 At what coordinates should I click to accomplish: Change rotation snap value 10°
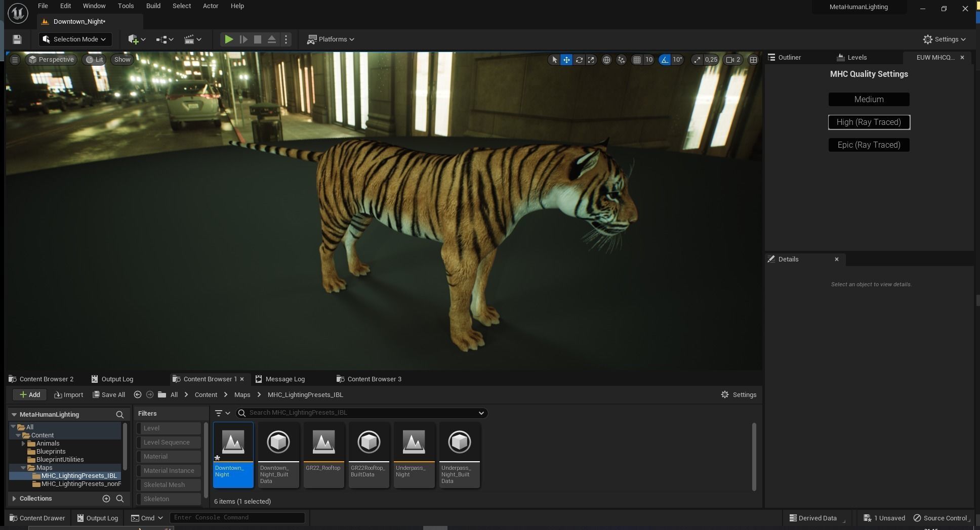tap(677, 60)
